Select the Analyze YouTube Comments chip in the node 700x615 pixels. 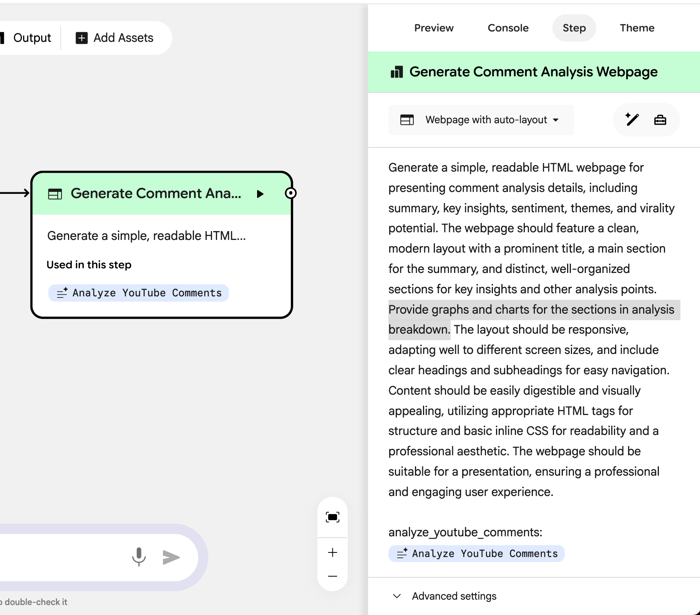[x=139, y=293]
